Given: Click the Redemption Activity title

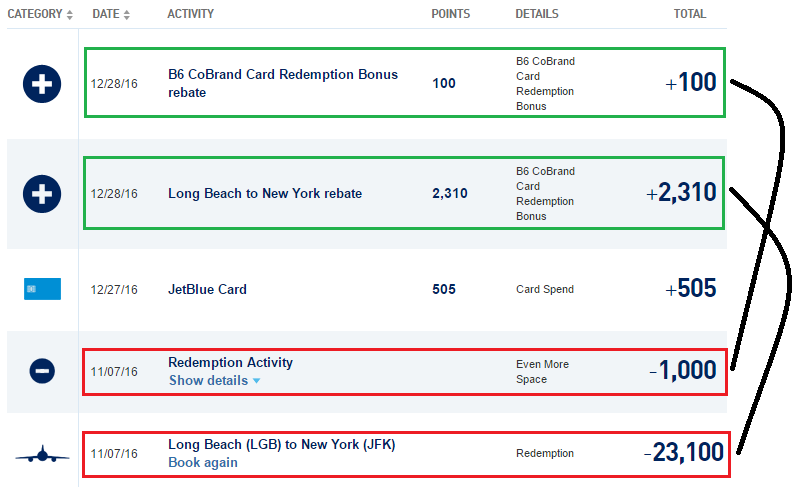Looking at the screenshot, I should pos(230,363).
